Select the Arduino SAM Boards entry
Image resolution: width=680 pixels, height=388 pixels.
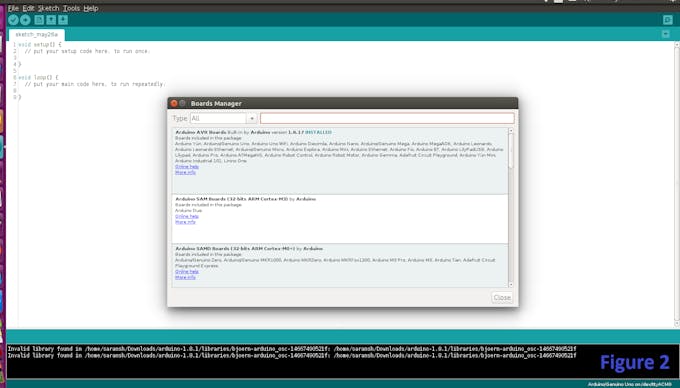coord(340,219)
